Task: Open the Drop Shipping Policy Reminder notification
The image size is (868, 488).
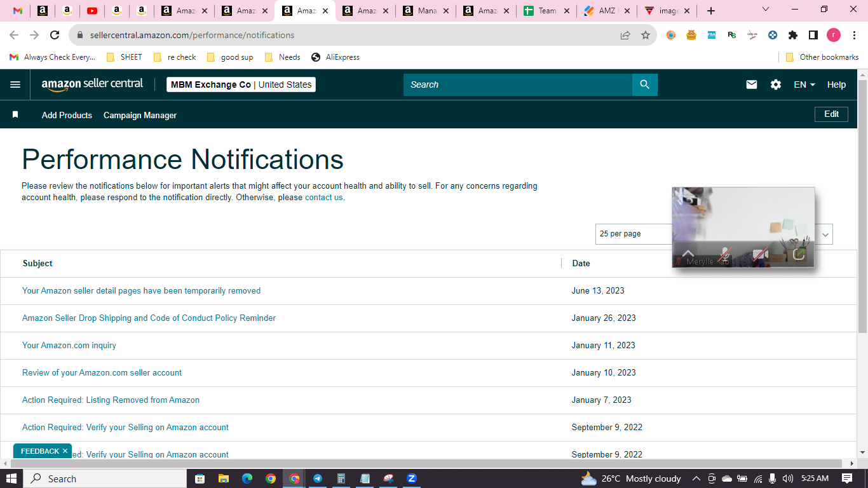Action: point(149,318)
